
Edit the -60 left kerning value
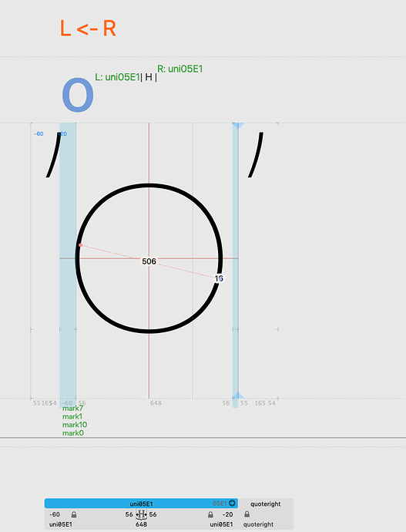(55, 515)
